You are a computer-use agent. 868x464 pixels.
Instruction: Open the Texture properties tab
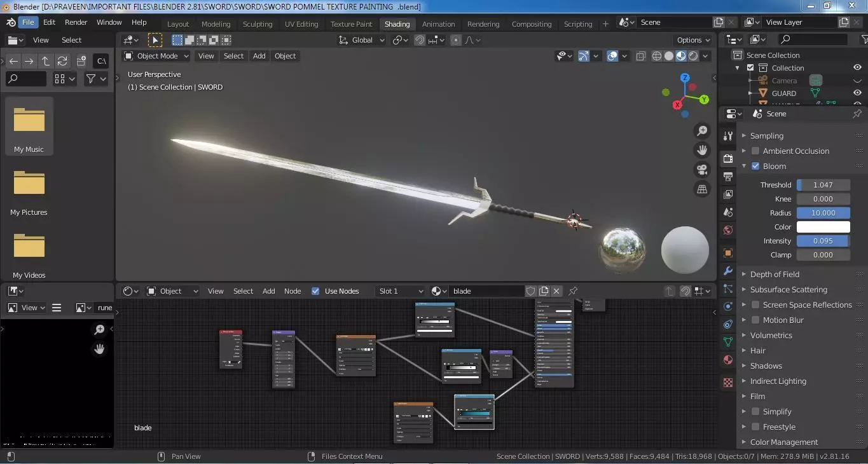pyautogui.click(x=728, y=383)
